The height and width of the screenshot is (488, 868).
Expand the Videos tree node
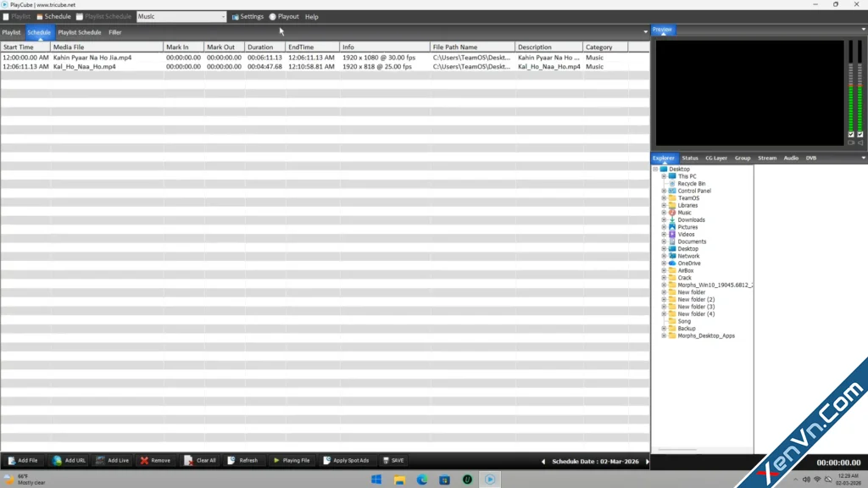coord(664,235)
